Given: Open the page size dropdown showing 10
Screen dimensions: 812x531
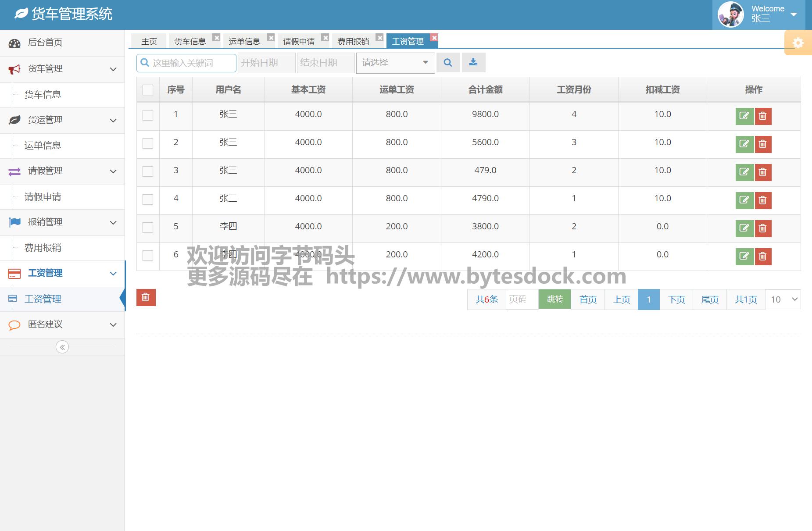Looking at the screenshot, I should 783,299.
